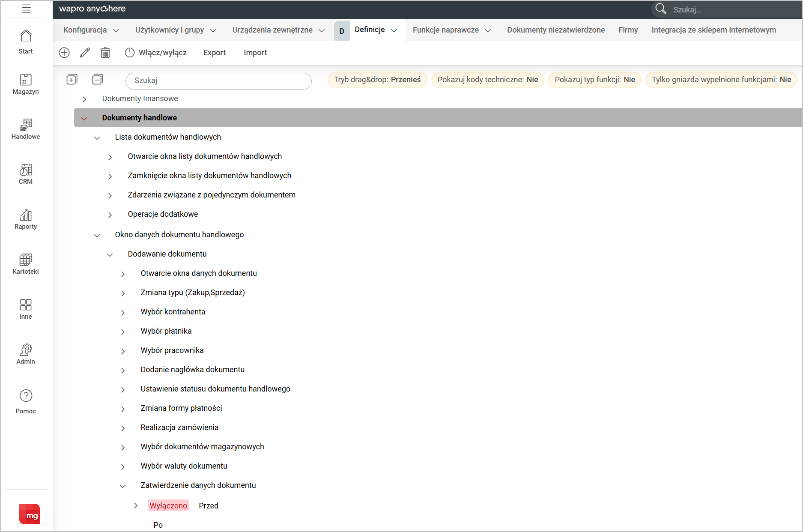Collapse the Dokumenty handlowe node
The image size is (803, 532).
click(84, 118)
